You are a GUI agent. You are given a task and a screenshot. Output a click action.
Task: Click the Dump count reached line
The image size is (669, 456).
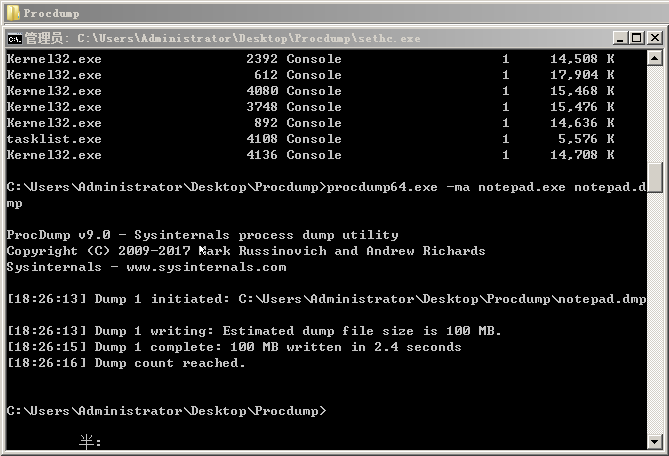coord(126,363)
